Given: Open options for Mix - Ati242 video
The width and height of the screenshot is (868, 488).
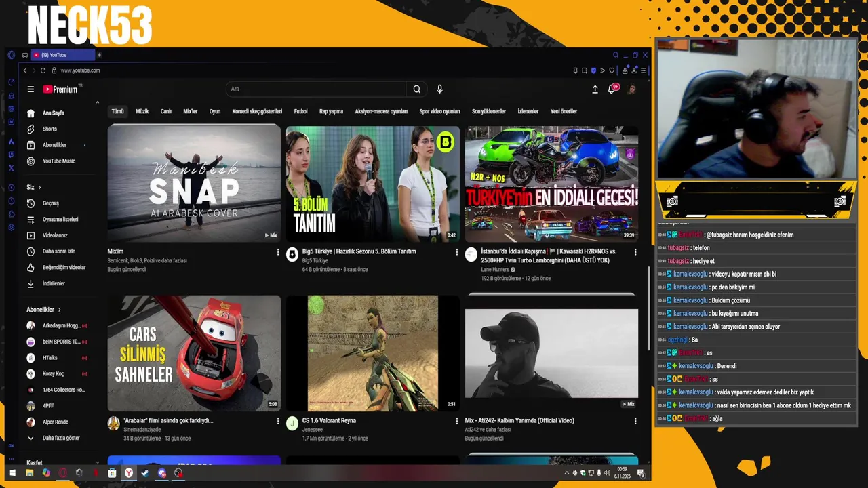Looking at the screenshot, I should point(635,421).
